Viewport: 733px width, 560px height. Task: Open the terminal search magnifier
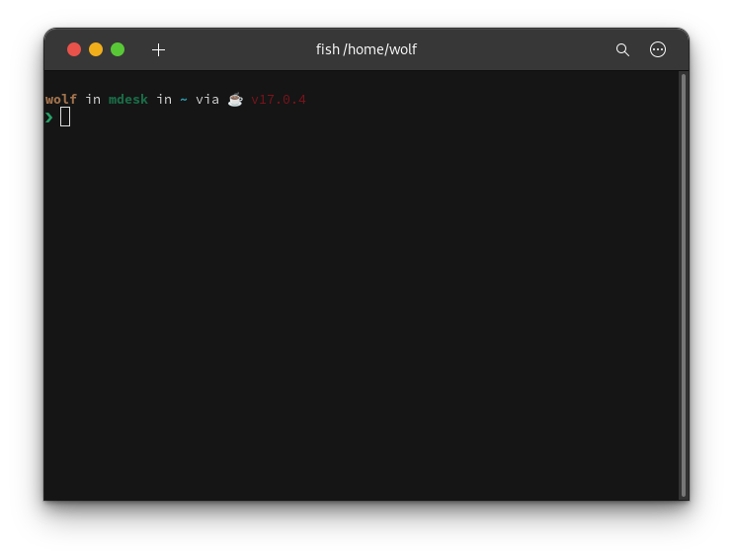tap(622, 49)
